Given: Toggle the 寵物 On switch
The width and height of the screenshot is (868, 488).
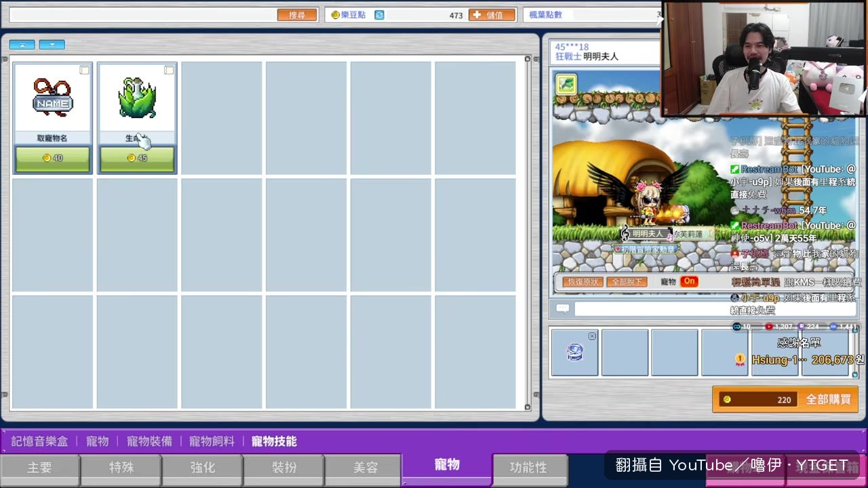Looking at the screenshot, I should [690, 281].
